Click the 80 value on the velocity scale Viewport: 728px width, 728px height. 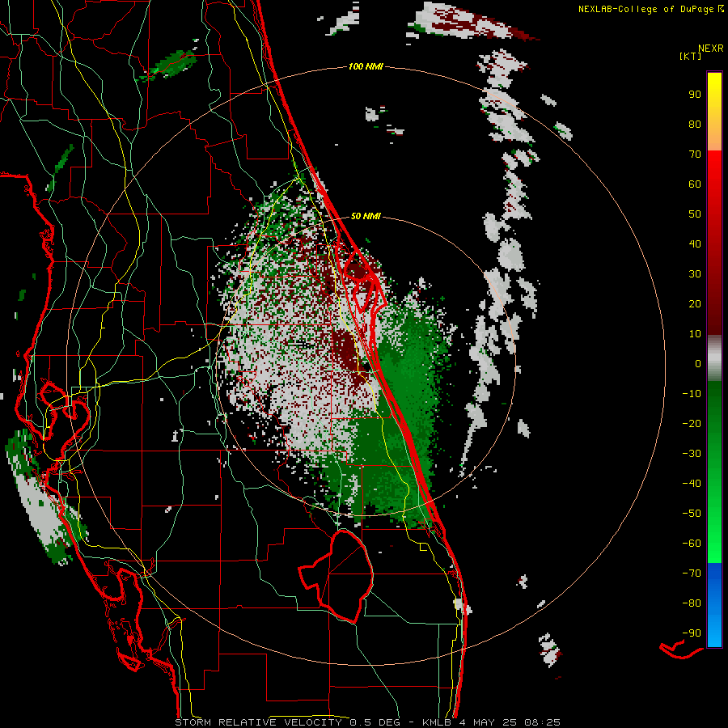[695, 125]
